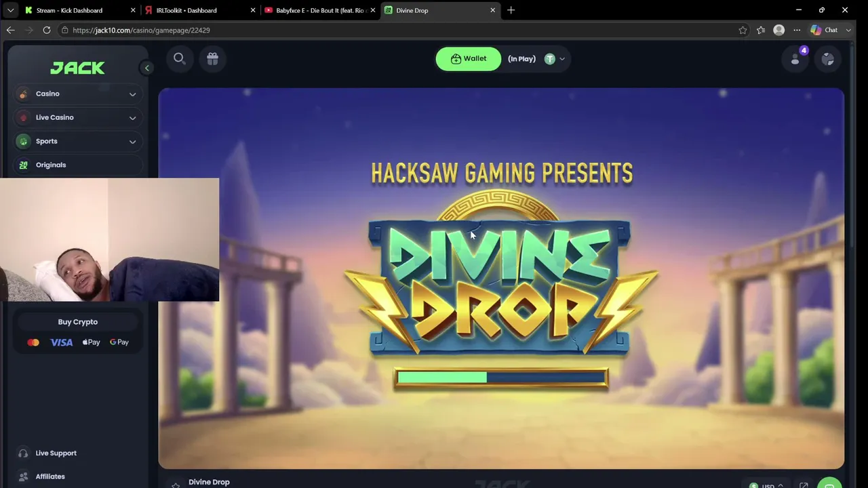Open a new browser tab
This screenshot has width=868, height=488.
pyautogui.click(x=511, y=10)
